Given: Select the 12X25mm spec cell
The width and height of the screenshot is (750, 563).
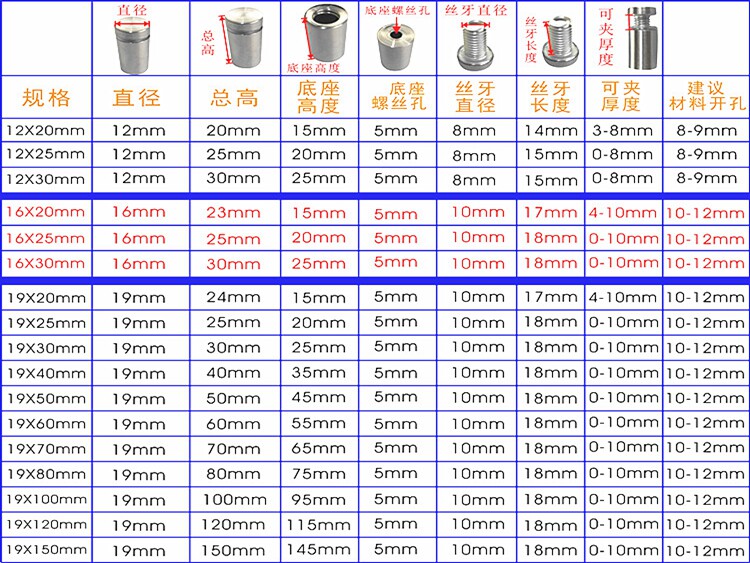Looking at the screenshot, I should click(46, 154).
